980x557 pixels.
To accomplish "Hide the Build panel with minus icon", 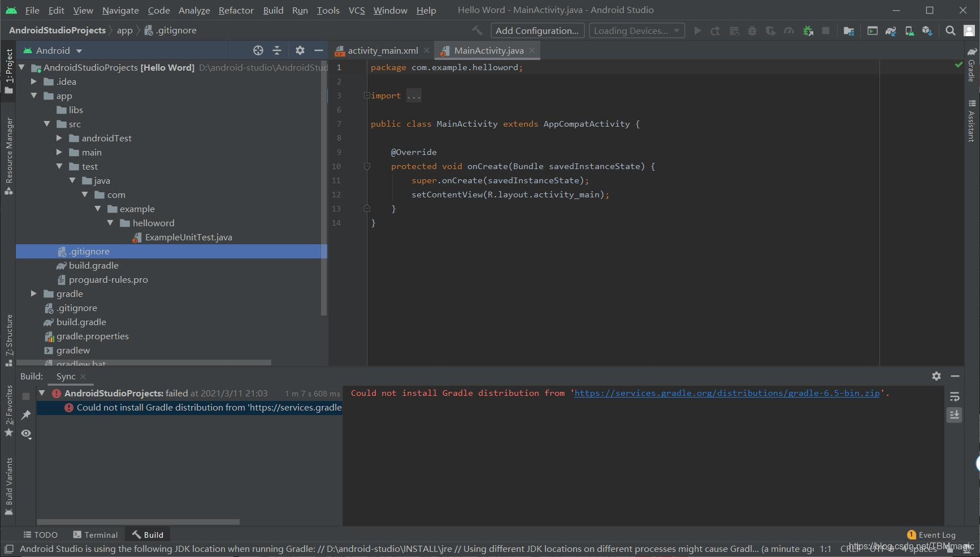I will coord(955,376).
